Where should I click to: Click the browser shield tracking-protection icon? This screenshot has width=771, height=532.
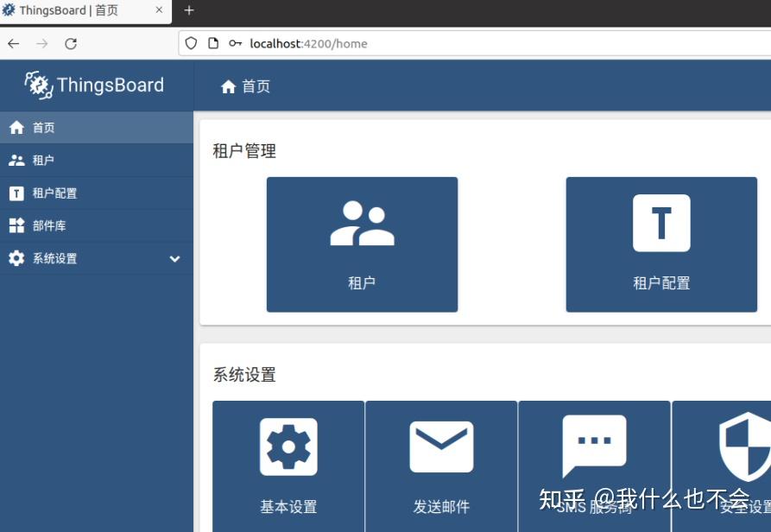[x=190, y=42]
